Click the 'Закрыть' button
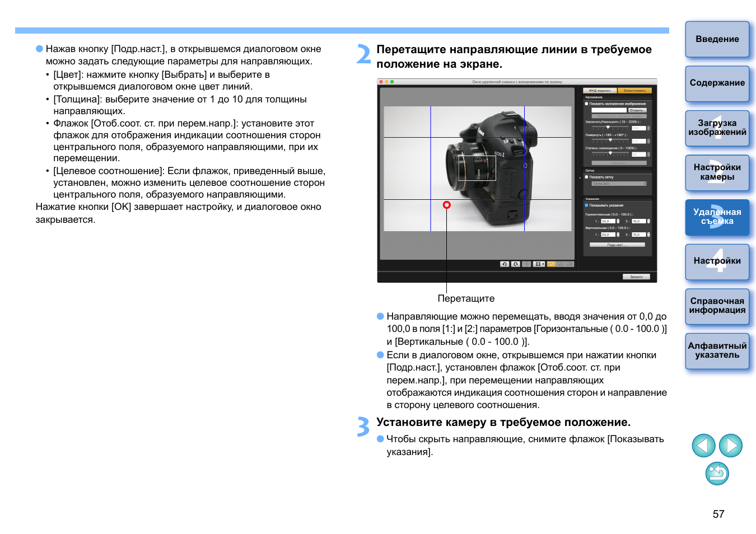The height and width of the screenshot is (534, 756). pos(637,277)
